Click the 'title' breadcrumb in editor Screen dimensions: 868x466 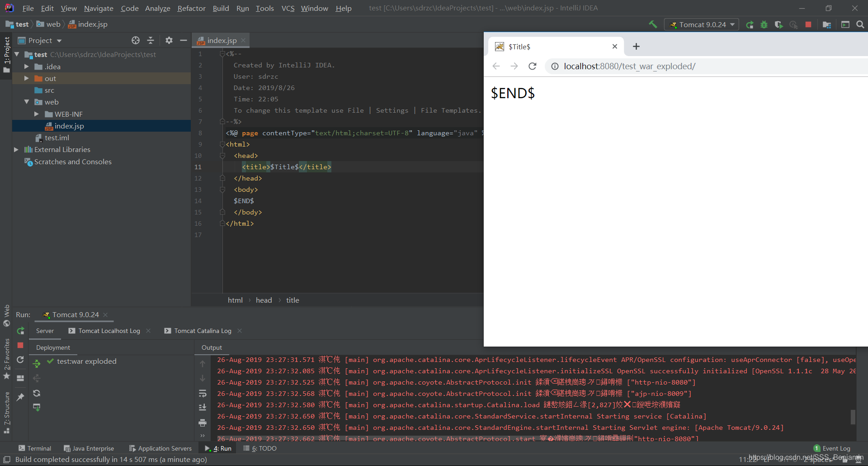tap(292, 300)
